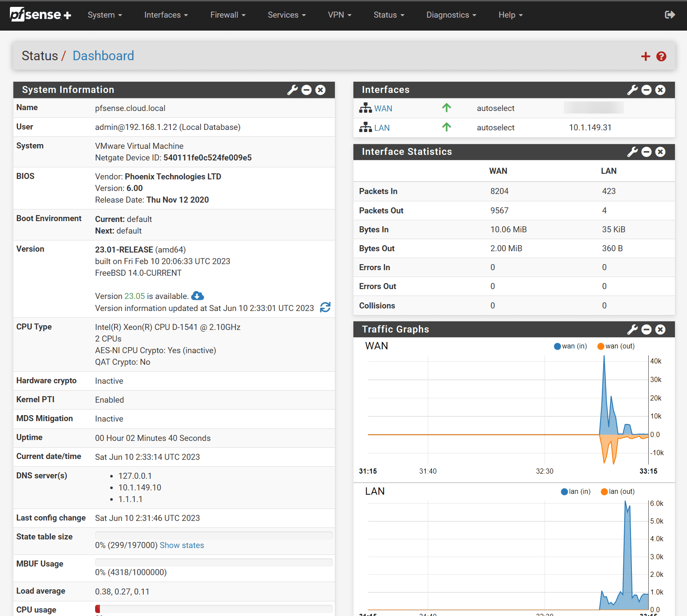
Task: Close the Interface Statistics widget
Action: [660, 152]
